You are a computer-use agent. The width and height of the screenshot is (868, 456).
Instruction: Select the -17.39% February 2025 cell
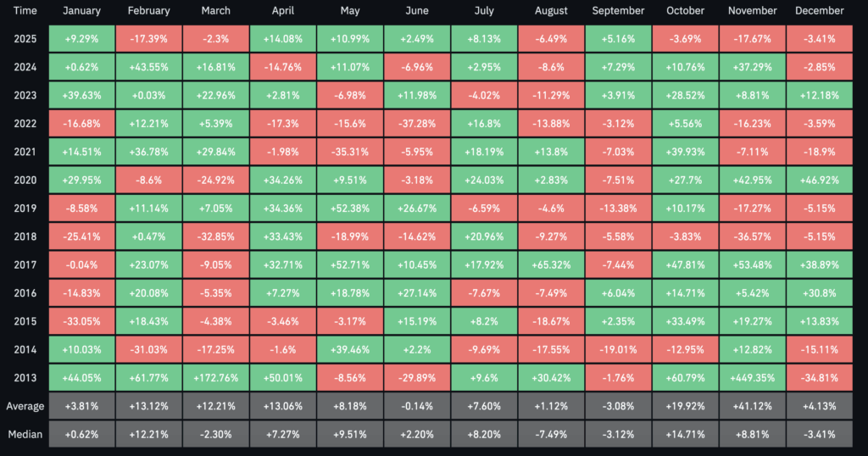pos(148,39)
